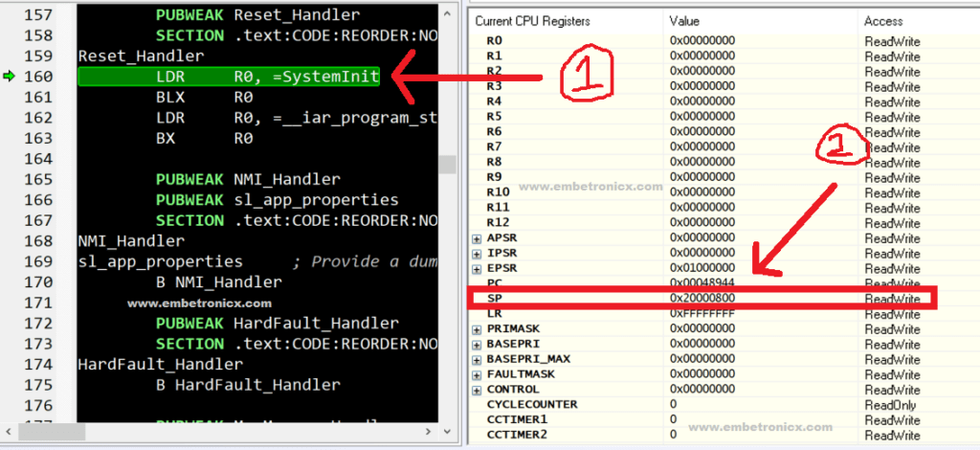Click line number 176 in the gutter
980x450 pixels.
tap(38, 406)
